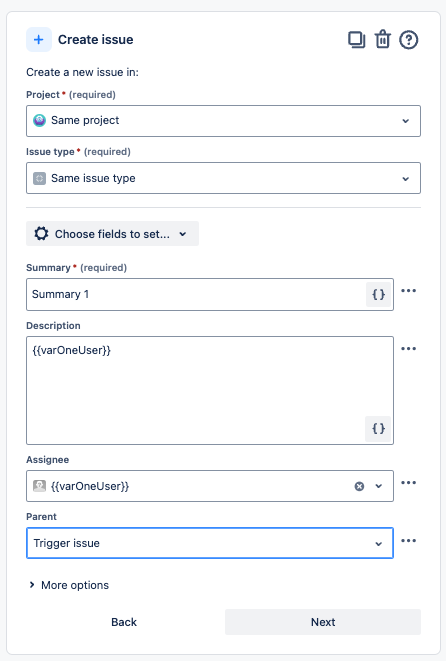
Task: Click the blue plus Create issue icon
Action: (39, 40)
